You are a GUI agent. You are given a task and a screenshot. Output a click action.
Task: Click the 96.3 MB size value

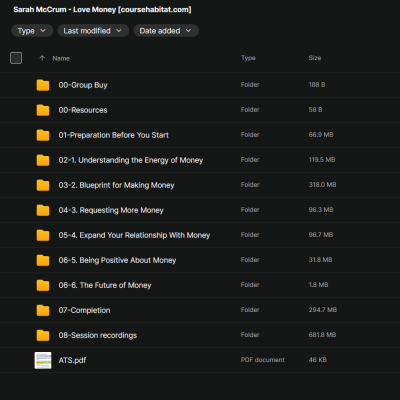[x=321, y=210]
